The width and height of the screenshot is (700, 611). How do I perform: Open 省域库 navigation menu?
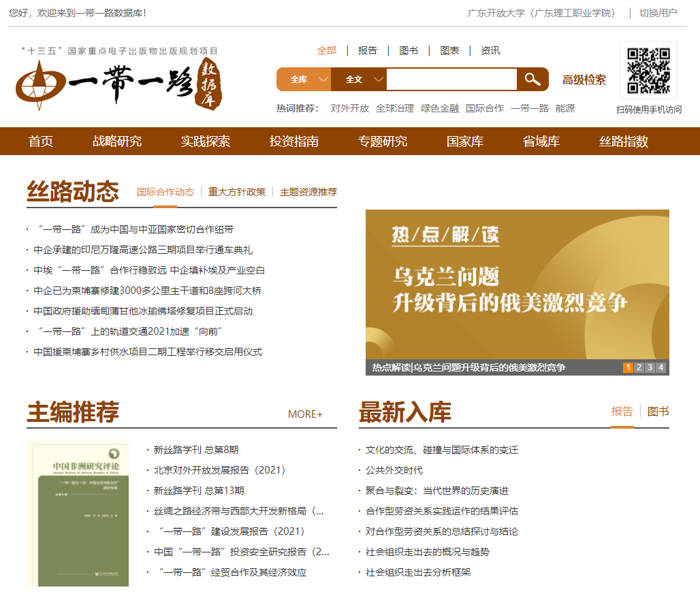(x=541, y=142)
